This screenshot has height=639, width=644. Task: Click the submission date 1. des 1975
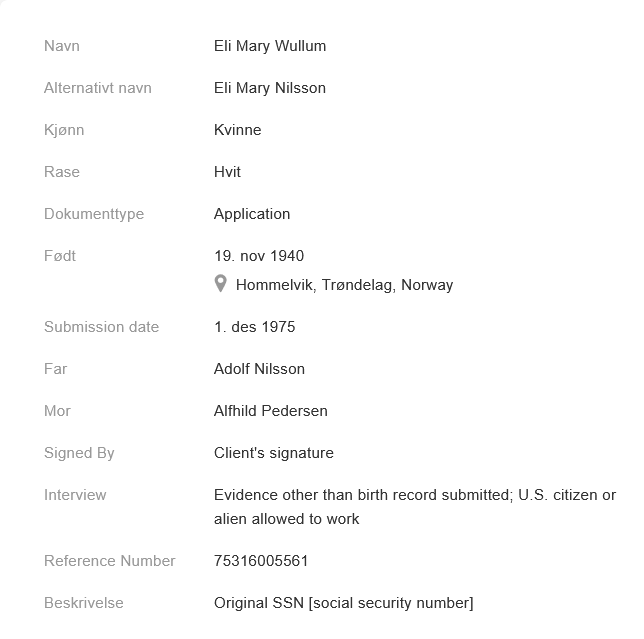pos(254,327)
